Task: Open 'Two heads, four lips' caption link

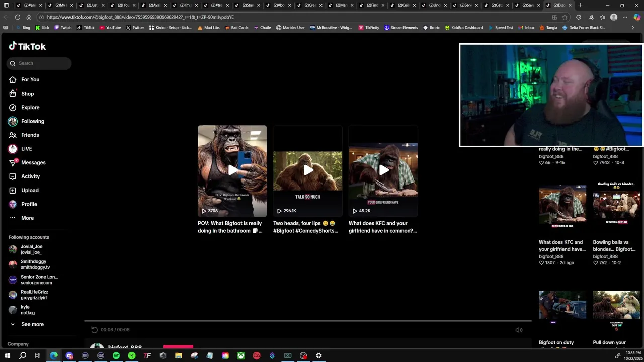Action: point(305,227)
